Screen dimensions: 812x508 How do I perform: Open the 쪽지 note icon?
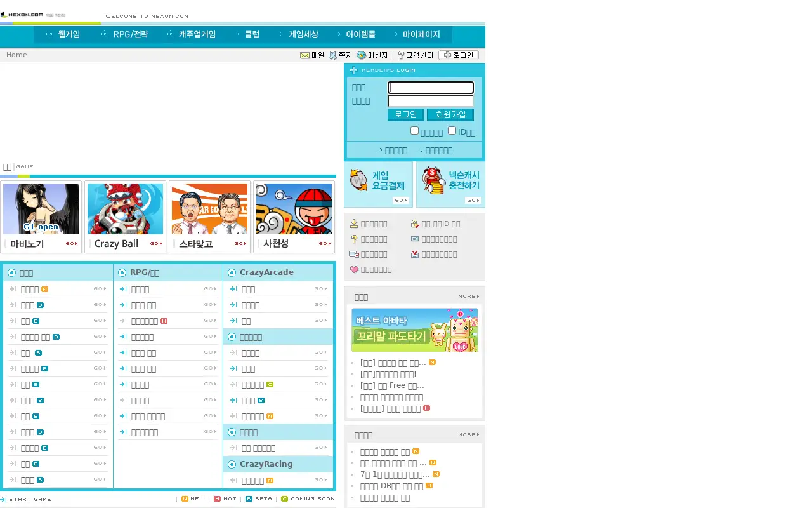pos(333,55)
